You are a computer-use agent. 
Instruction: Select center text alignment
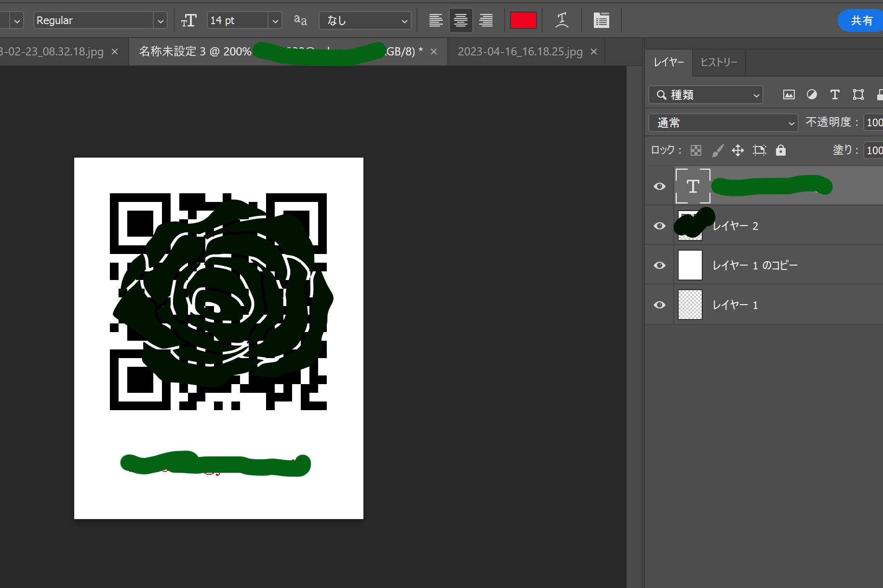(x=461, y=21)
